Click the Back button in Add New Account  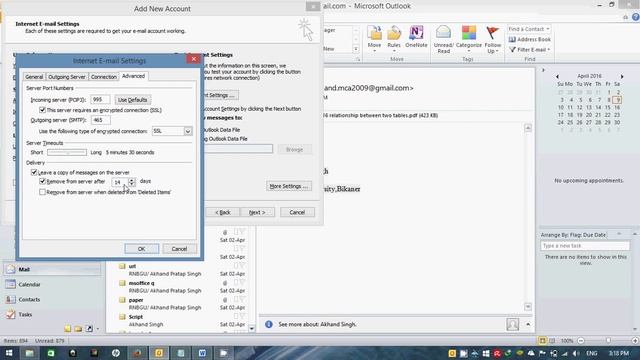pyautogui.click(x=223, y=212)
